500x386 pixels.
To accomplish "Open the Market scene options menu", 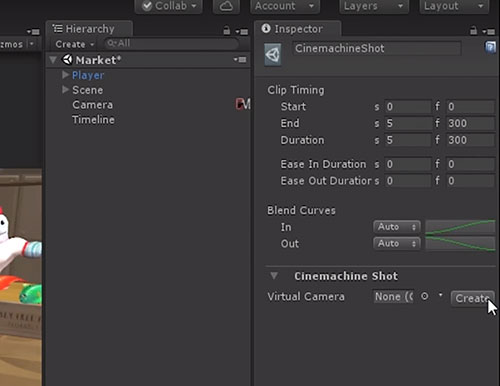I will coord(240,60).
